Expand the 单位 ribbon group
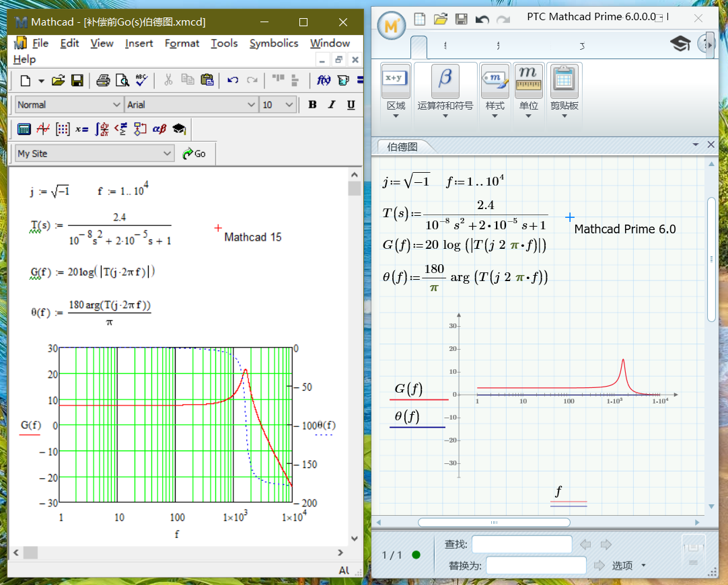 [528, 116]
